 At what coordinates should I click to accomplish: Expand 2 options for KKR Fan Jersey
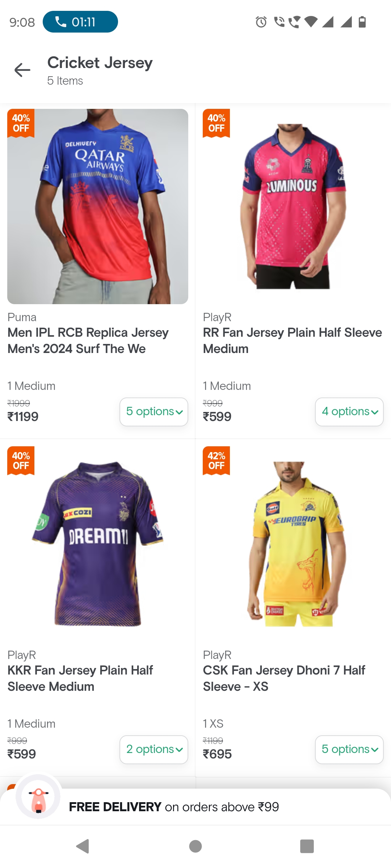tap(154, 749)
